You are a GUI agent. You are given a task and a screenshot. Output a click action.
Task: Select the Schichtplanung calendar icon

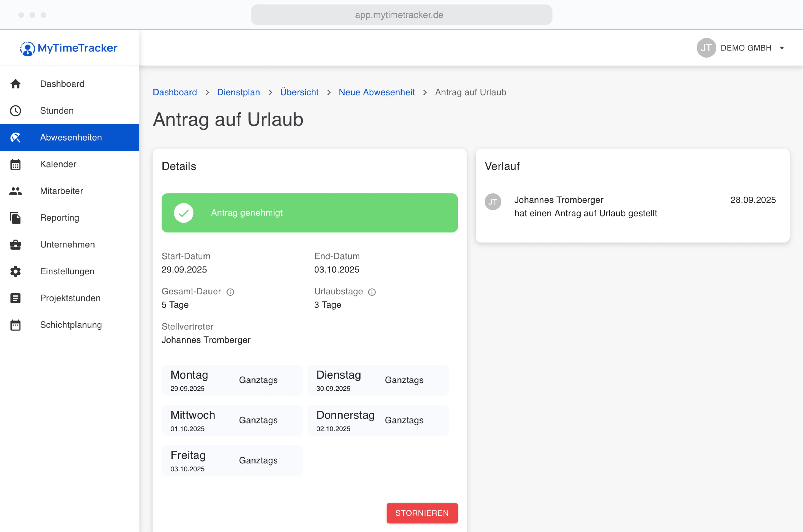click(x=16, y=325)
